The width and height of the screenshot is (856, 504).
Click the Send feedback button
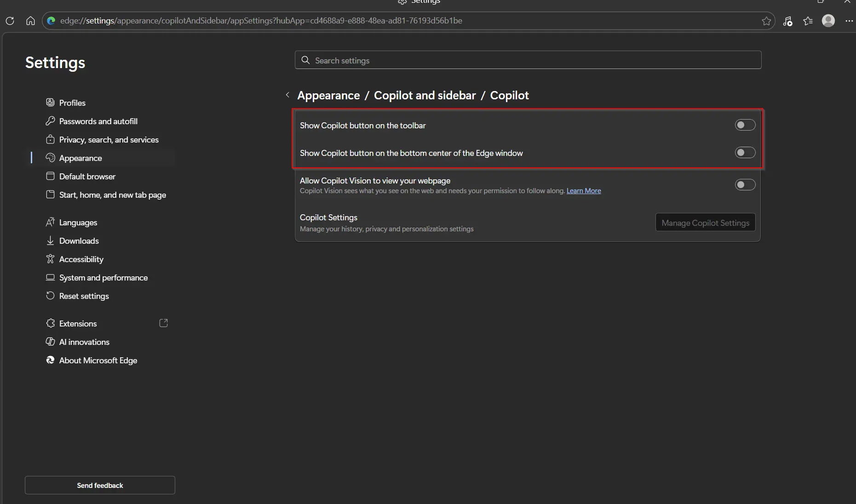pos(100,485)
